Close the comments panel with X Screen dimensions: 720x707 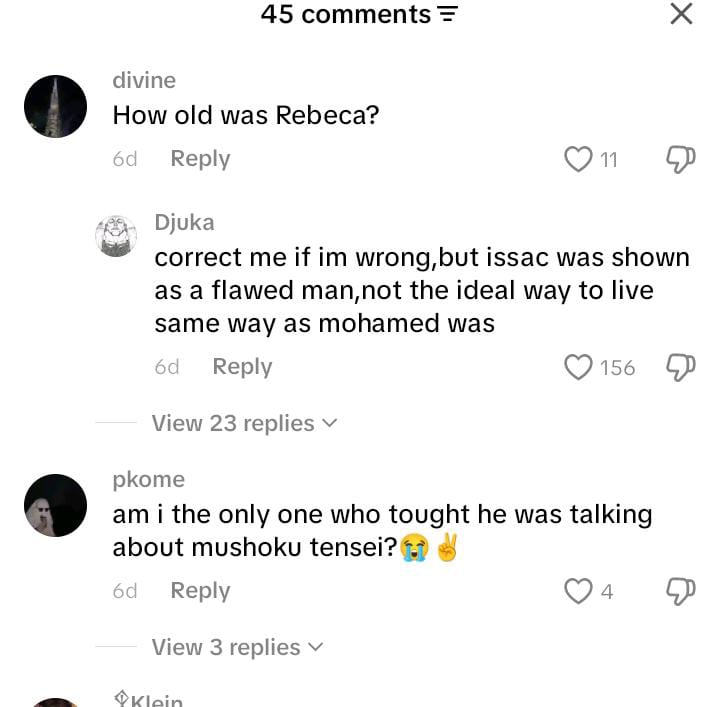(681, 14)
